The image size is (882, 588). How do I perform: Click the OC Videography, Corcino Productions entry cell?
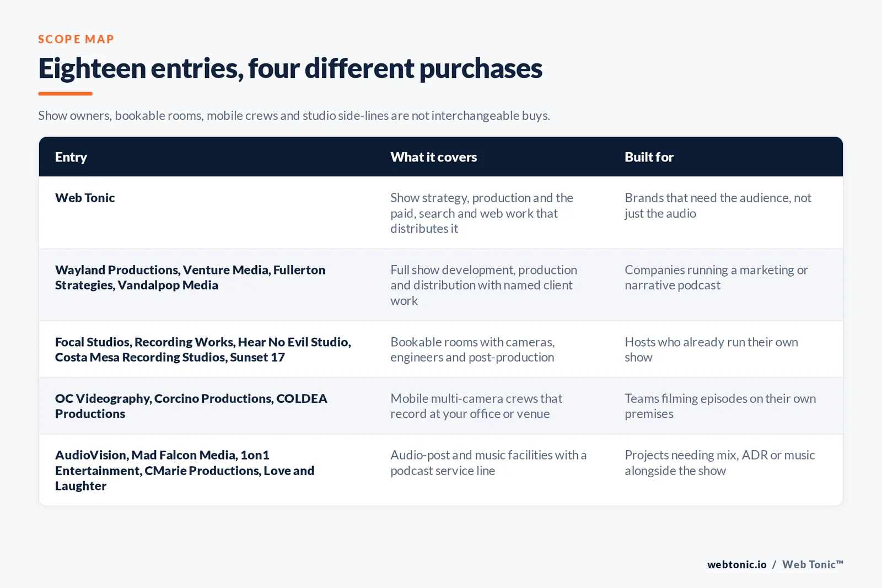191,406
